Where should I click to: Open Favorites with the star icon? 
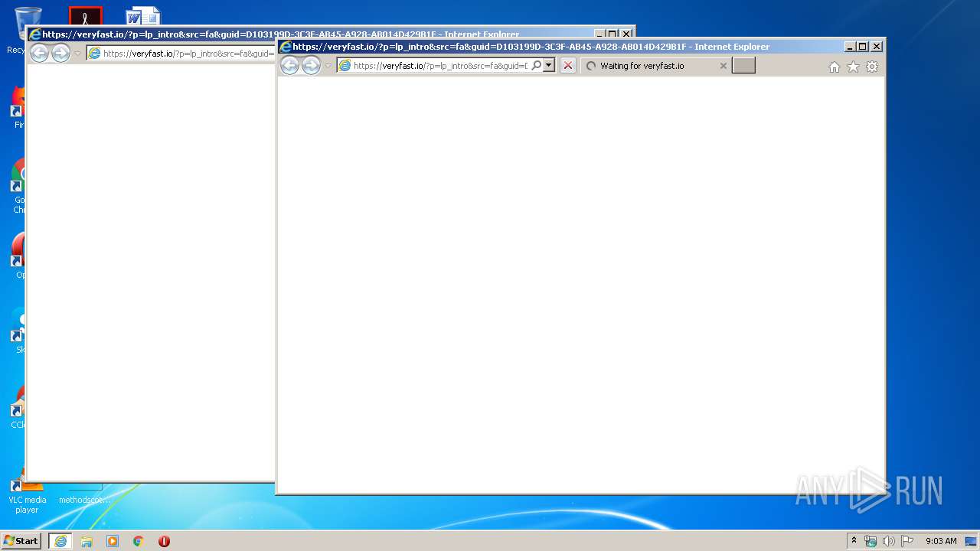click(x=853, y=67)
